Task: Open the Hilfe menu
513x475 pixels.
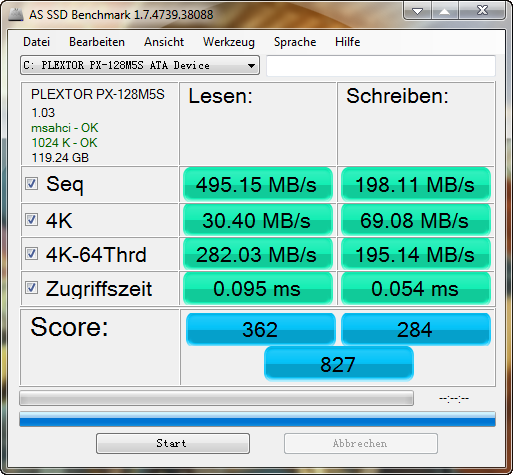Action: tap(348, 42)
